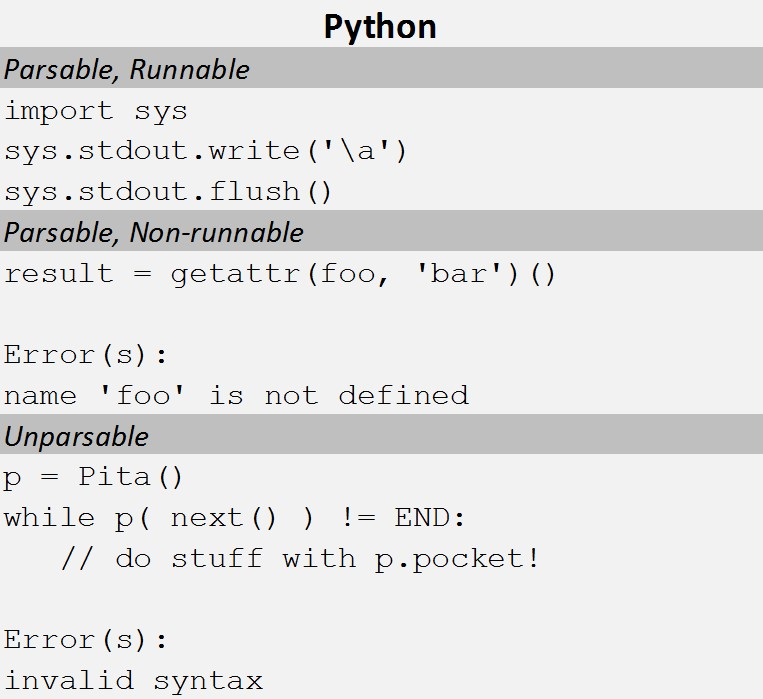763x699 pixels.
Task: Select the 'Parsable, Non-runnable' section header
Action: (154, 233)
